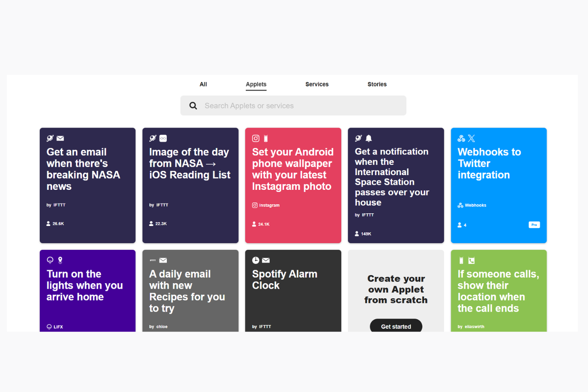Click envelope icon on daily Recipes card
This screenshot has height=392, width=588.
(163, 260)
